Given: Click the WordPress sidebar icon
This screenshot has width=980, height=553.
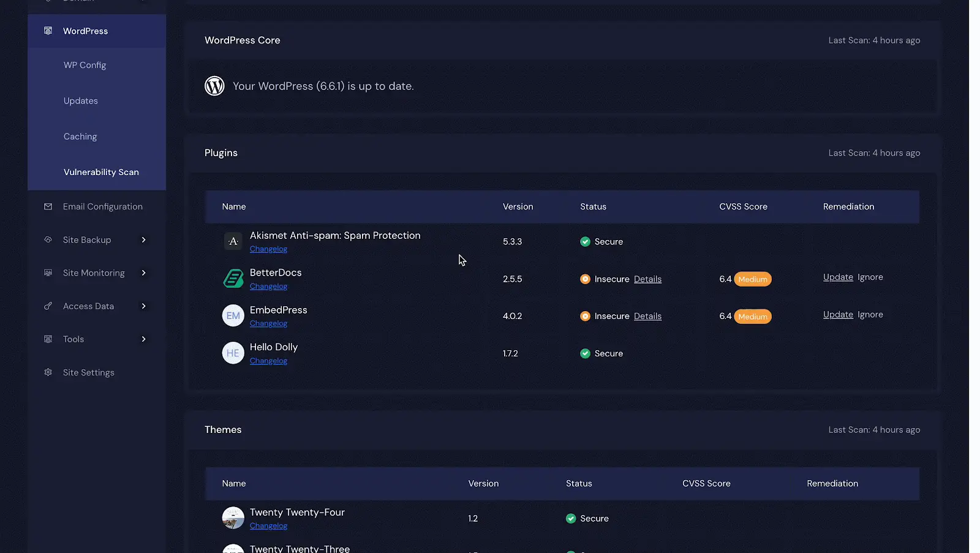Looking at the screenshot, I should [x=48, y=31].
